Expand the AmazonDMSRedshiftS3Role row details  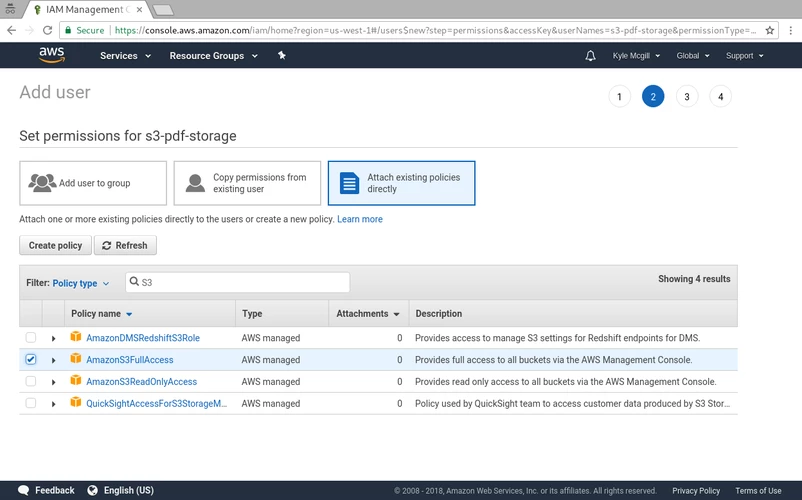coord(53,338)
